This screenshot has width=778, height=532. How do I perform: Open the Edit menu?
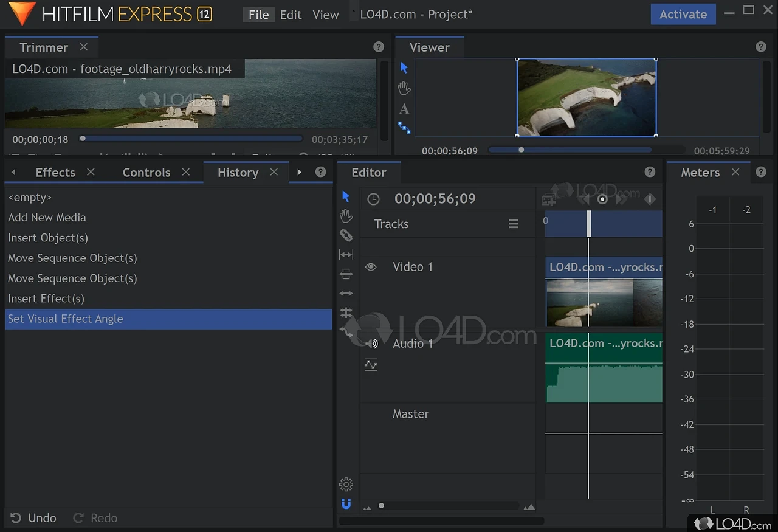(x=291, y=15)
